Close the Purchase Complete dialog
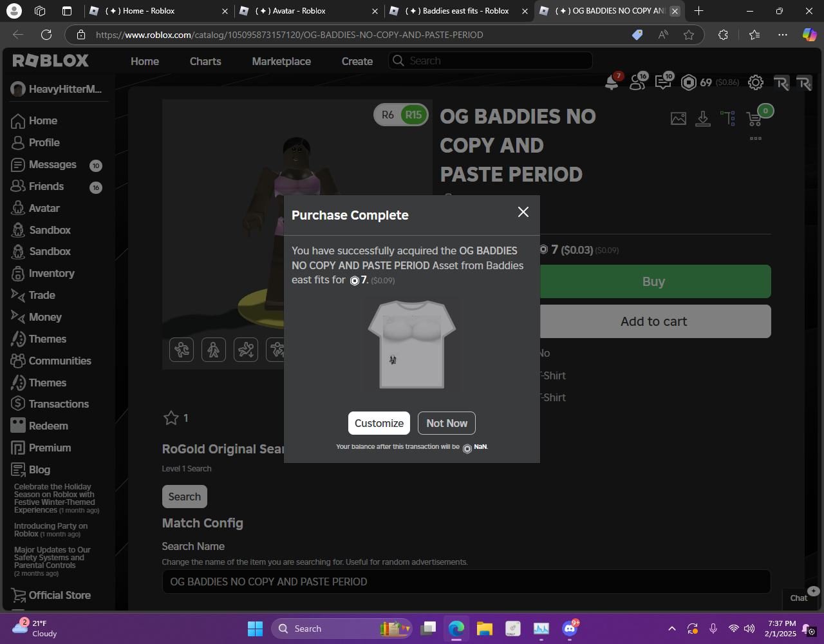The image size is (824, 644). coord(523,212)
